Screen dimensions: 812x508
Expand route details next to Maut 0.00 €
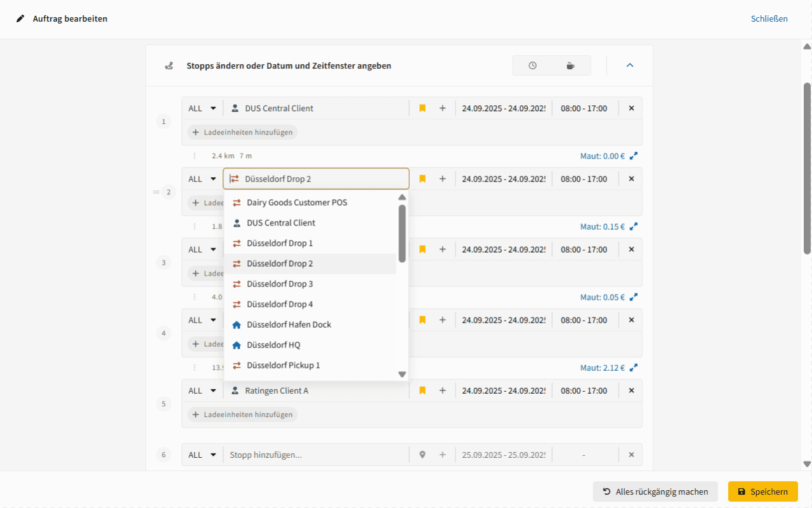[633, 156]
